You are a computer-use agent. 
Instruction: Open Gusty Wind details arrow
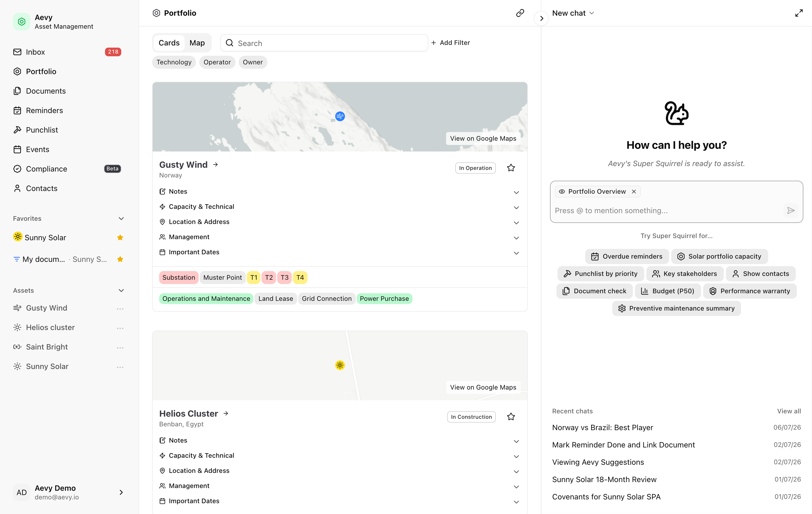(215, 164)
